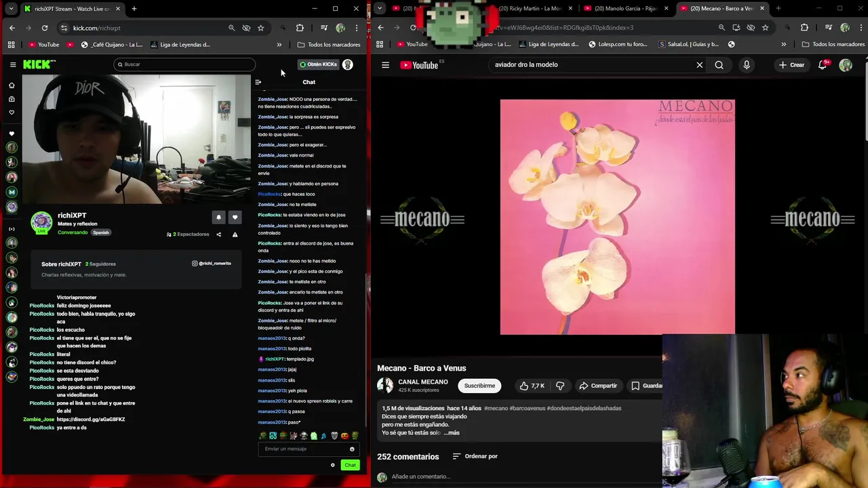Open SalsaLoL bookmark in YouTube window
This screenshot has height=488, width=868.
(x=688, y=45)
